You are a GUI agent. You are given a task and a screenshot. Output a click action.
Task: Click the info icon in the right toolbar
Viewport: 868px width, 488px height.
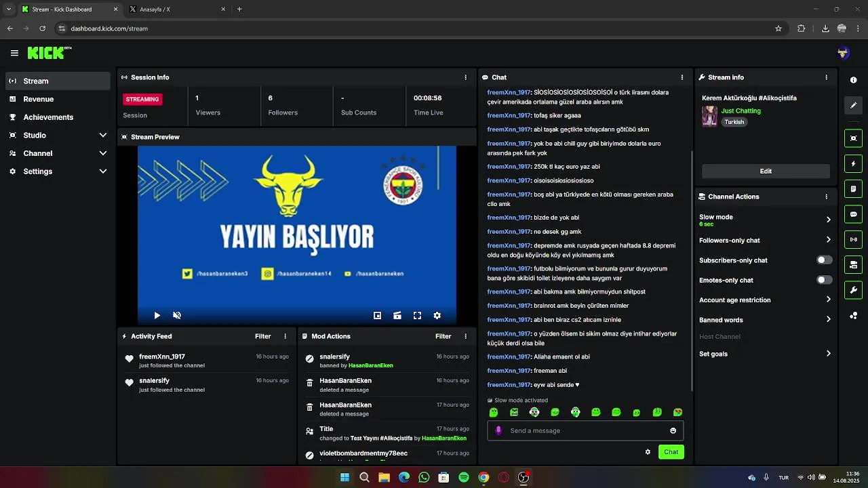tap(853, 80)
